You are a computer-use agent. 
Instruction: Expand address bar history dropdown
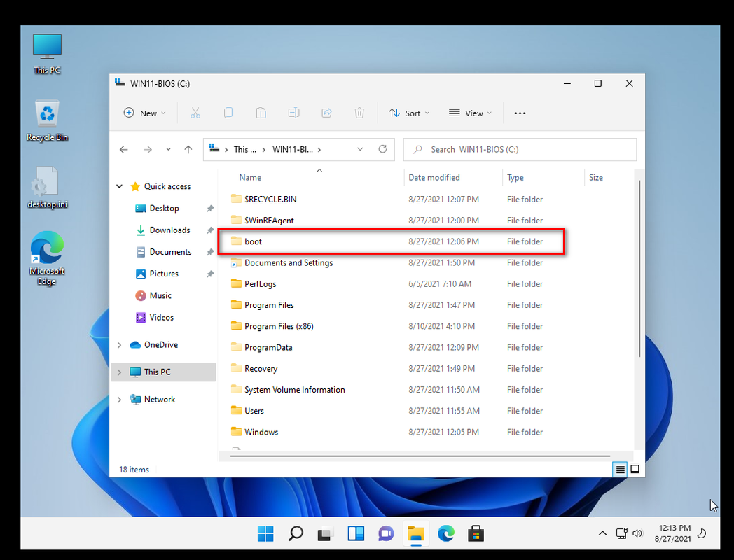(360, 149)
